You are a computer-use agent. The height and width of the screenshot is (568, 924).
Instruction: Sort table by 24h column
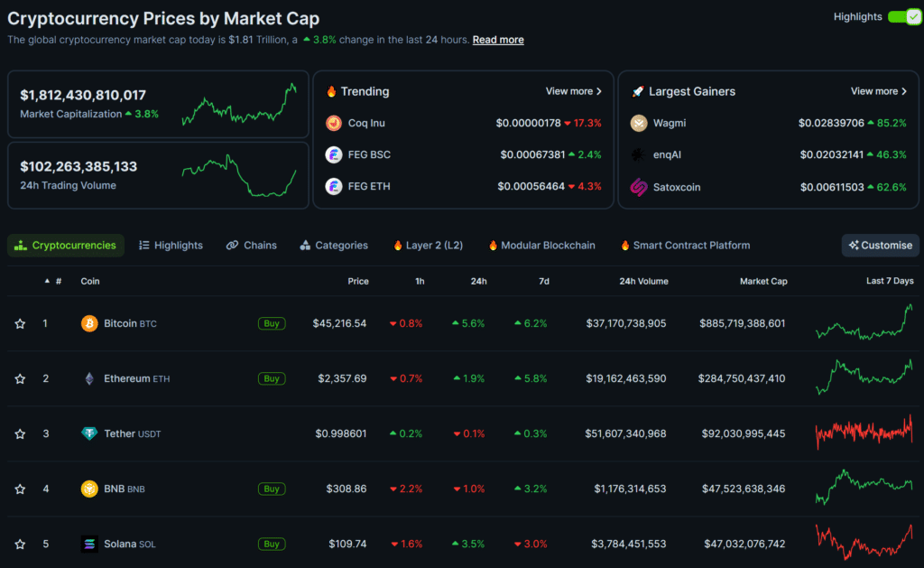click(478, 282)
